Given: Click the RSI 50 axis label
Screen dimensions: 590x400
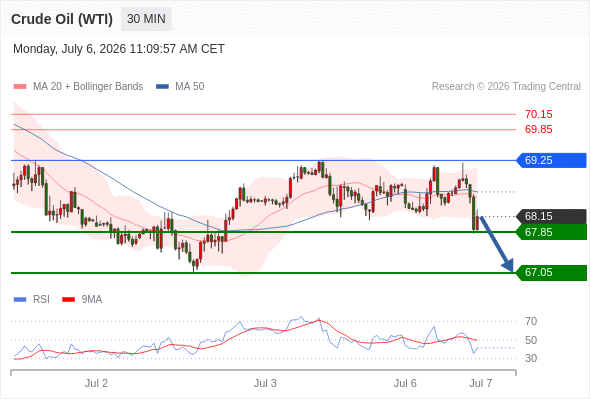Looking at the screenshot, I should coord(531,340).
